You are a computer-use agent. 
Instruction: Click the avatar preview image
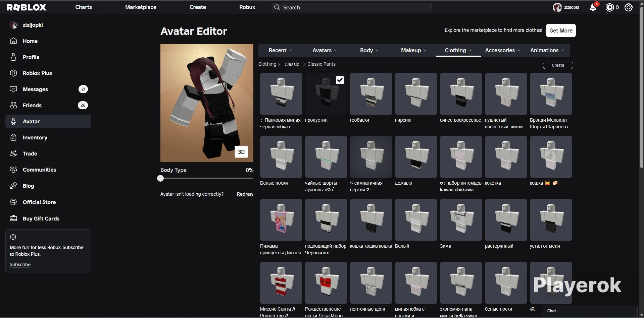(207, 103)
